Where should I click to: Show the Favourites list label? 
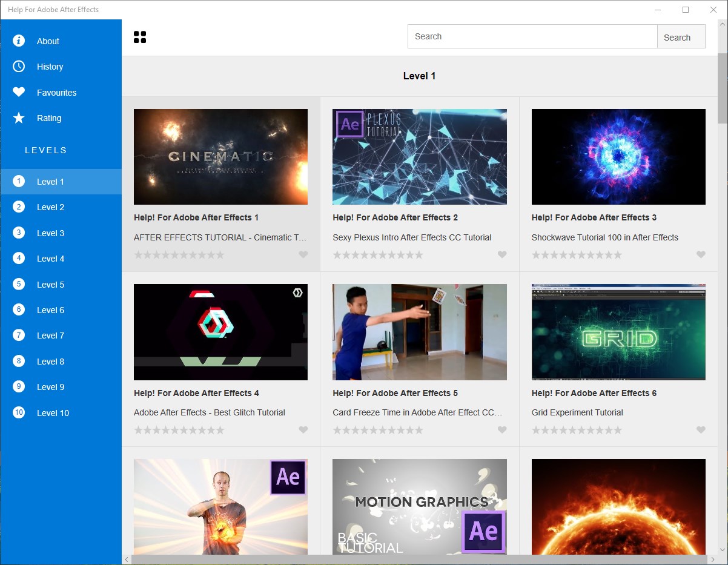click(x=56, y=93)
